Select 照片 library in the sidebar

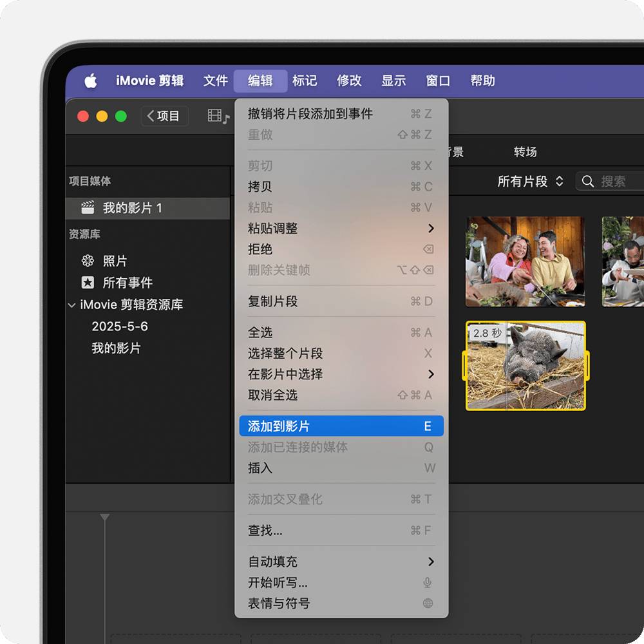115,261
